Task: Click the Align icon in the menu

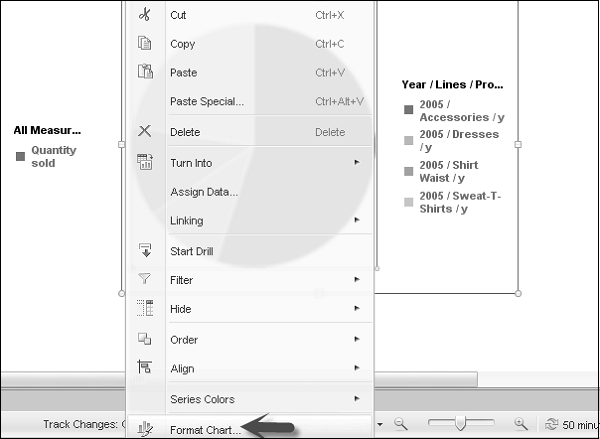Action: click(144, 368)
